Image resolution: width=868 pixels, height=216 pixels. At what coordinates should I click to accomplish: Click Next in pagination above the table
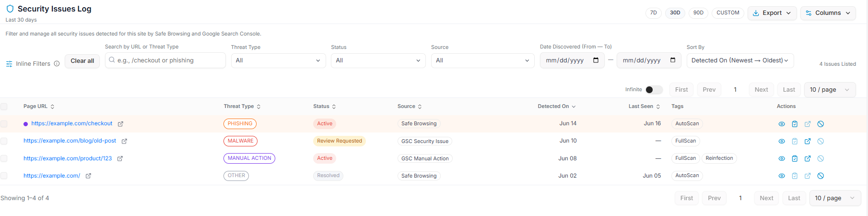pos(762,90)
